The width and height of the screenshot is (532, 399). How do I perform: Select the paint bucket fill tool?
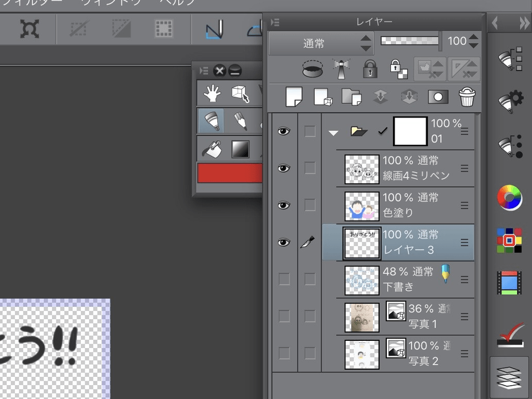click(211, 149)
